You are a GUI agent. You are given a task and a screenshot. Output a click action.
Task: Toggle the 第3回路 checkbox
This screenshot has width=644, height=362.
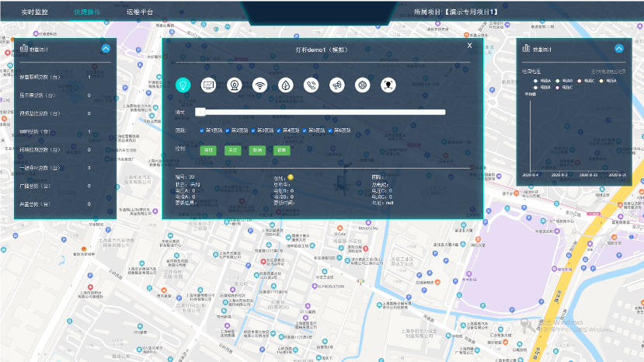[x=253, y=131]
